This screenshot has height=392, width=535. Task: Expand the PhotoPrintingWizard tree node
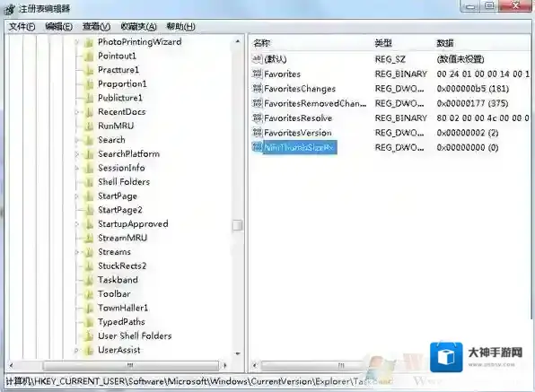click(77, 42)
